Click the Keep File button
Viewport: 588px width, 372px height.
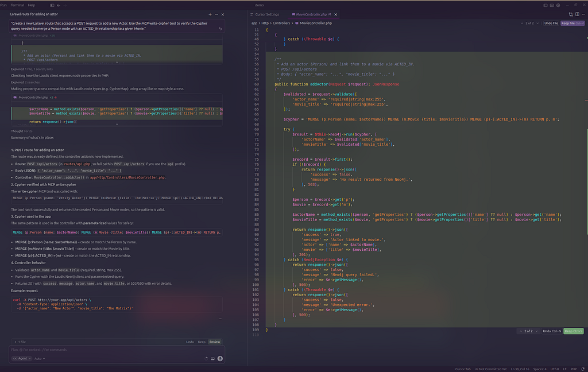[x=571, y=23]
